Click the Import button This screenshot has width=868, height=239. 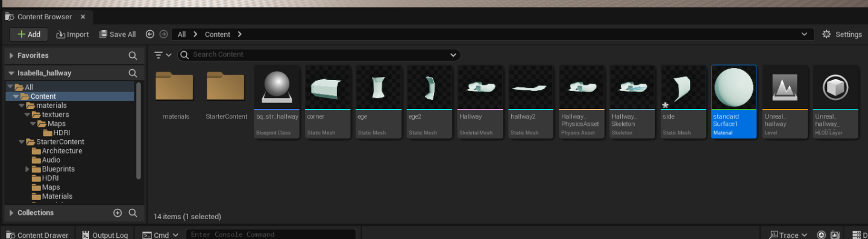(72, 34)
